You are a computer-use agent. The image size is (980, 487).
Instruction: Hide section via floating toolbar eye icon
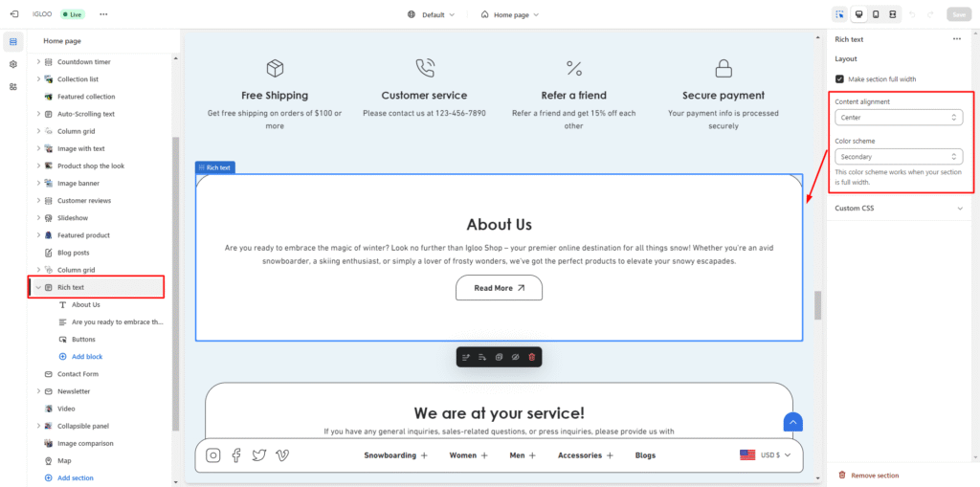pyautogui.click(x=515, y=357)
